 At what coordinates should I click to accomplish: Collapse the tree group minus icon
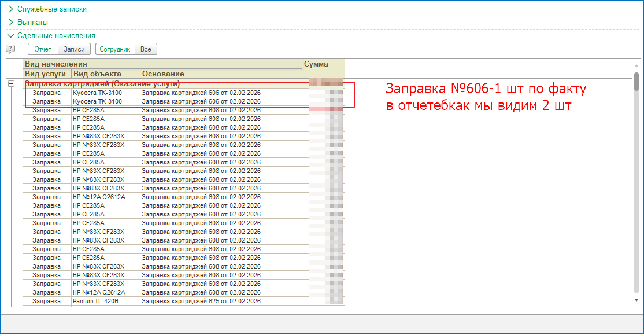coord(11,84)
